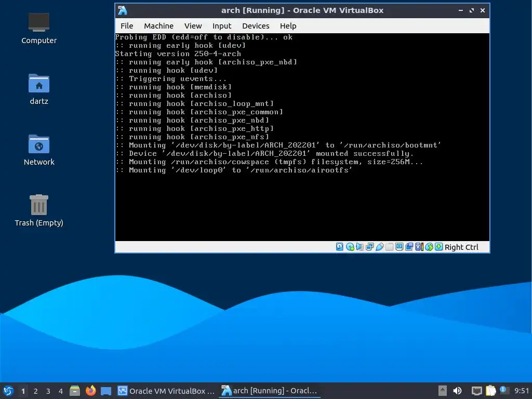Switch to workspace 4
This screenshot has width=532, height=399.
click(61, 391)
